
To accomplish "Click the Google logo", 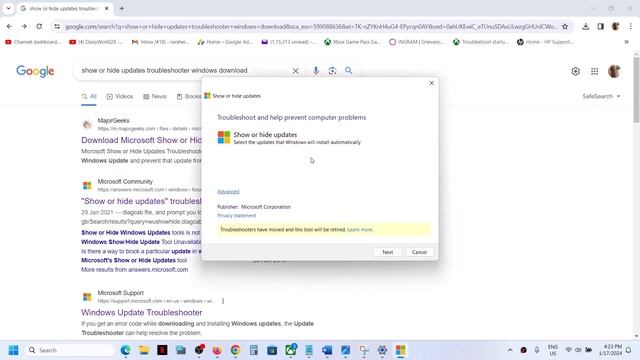I will tap(35, 71).
